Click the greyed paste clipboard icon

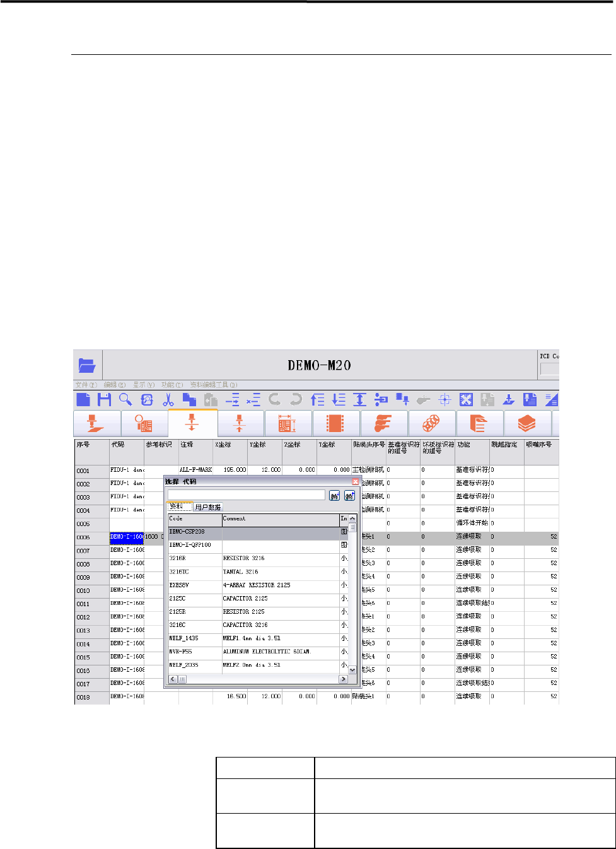point(211,399)
